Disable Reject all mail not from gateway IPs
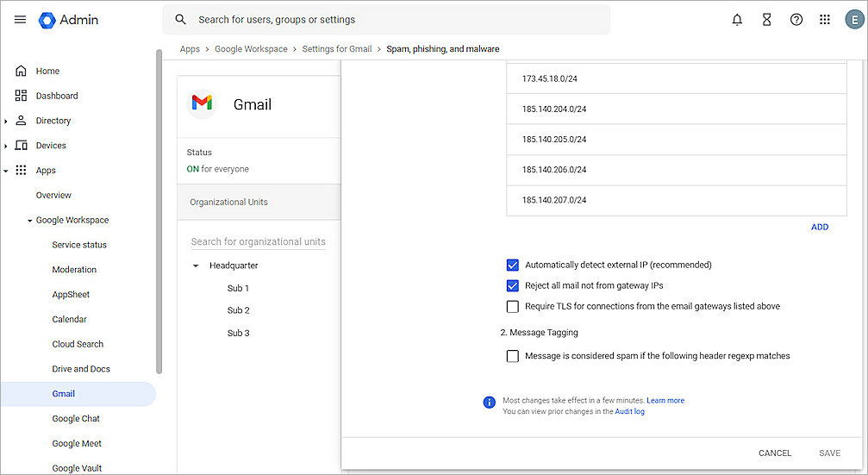Image resolution: width=868 pixels, height=475 pixels. [x=513, y=285]
